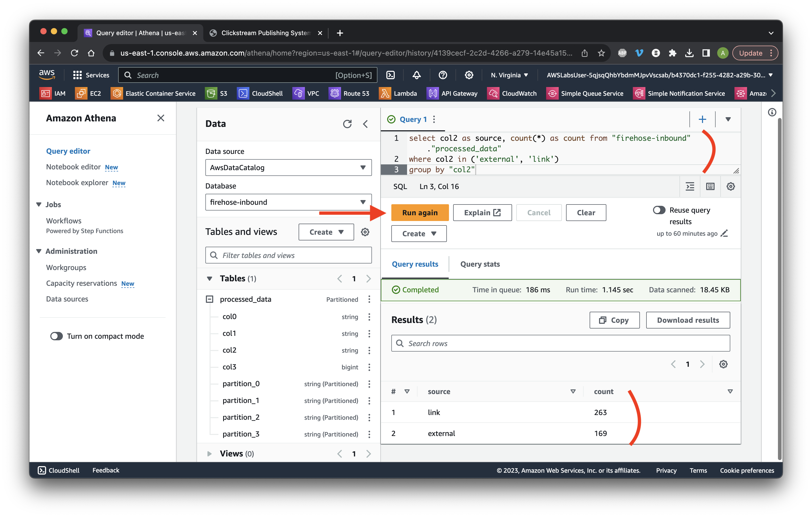Open CloudShell in the footer
The image size is (812, 517).
(x=59, y=470)
